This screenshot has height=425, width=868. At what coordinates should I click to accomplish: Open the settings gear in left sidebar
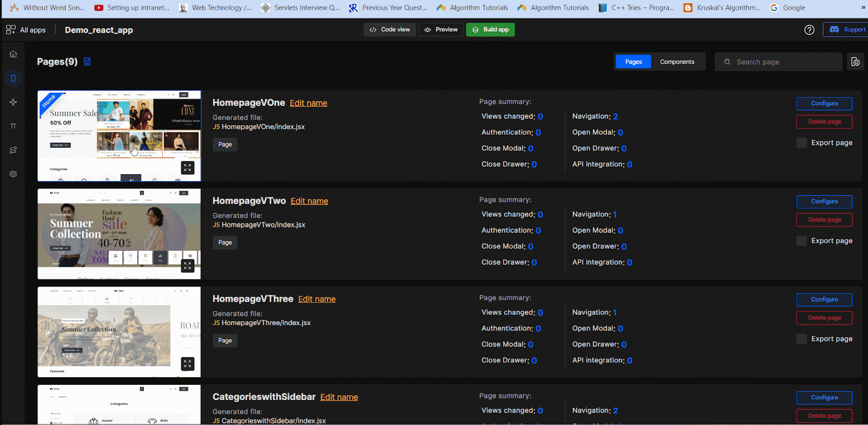click(13, 174)
